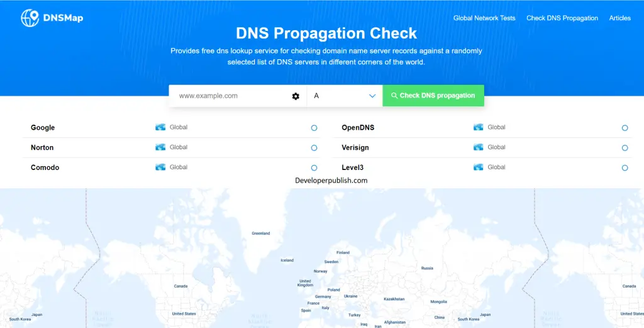This screenshot has height=328, width=644.
Task: Select the Norton server name
Action: [42, 147]
